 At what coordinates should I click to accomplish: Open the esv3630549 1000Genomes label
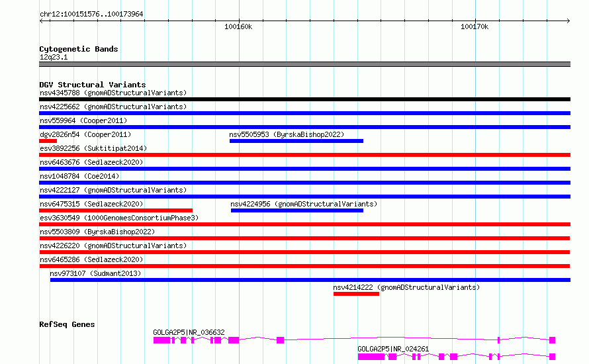[x=119, y=218]
